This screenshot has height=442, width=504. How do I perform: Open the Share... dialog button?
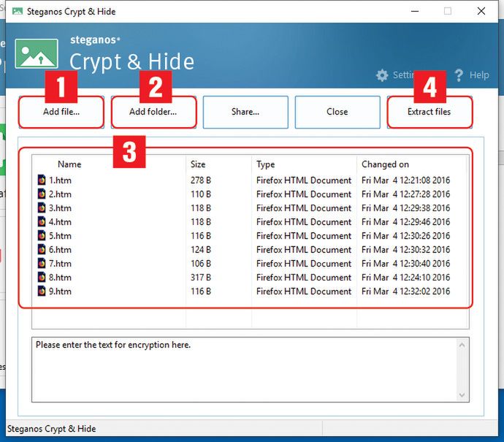(x=245, y=112)
